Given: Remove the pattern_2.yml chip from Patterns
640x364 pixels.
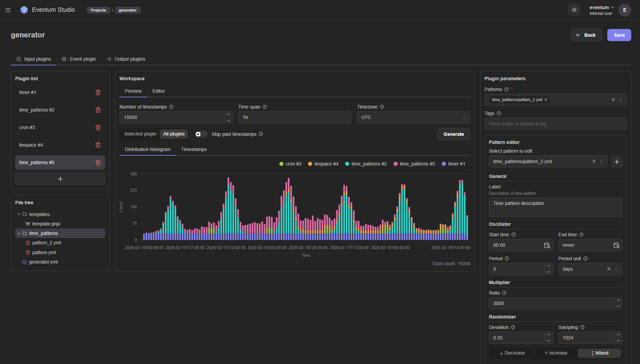Looking at the screenshot, I should tap(546, 100).
